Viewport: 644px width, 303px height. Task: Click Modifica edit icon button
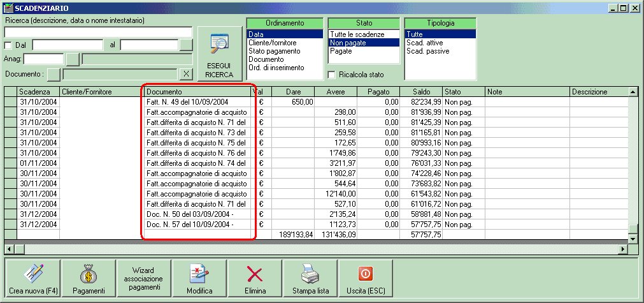point(199,279)
